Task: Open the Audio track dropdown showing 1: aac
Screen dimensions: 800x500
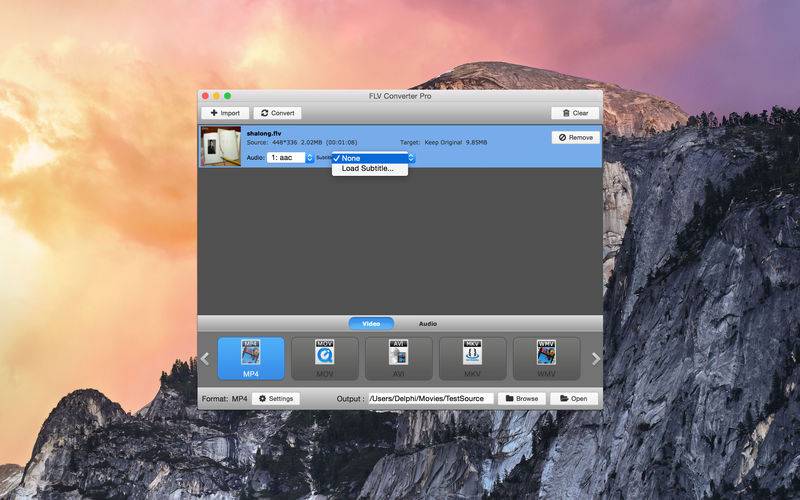Action: 290,158
